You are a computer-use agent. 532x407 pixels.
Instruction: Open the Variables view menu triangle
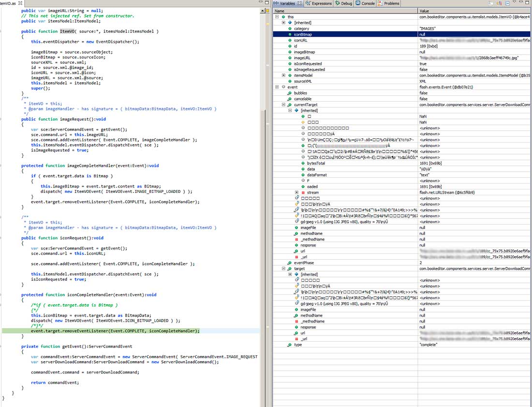click(x=515, y=2)
